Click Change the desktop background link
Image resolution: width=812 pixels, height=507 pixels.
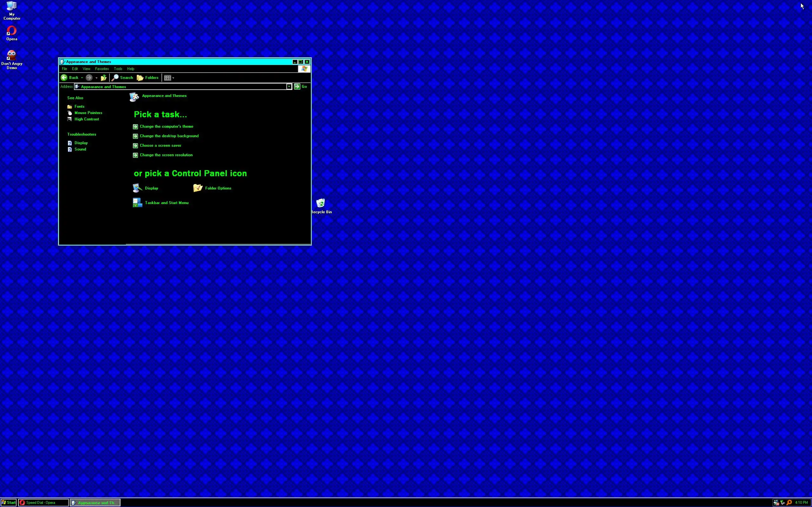[x=169, y=136]
